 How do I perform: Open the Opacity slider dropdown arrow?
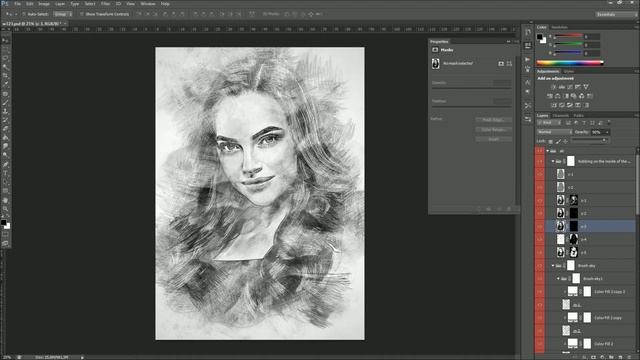point(607,132)
